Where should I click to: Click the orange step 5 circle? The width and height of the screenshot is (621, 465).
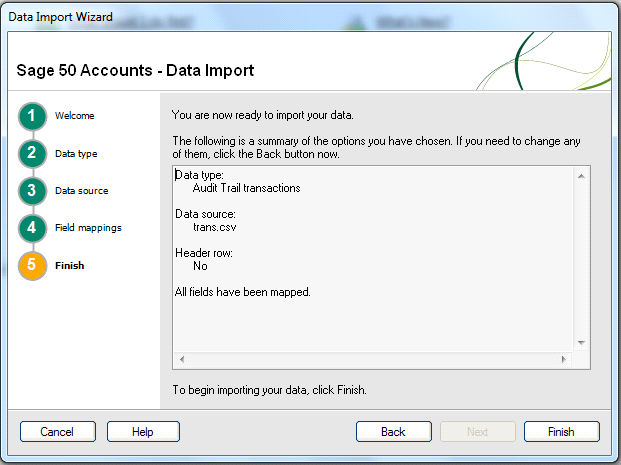(x=32, y=266)
